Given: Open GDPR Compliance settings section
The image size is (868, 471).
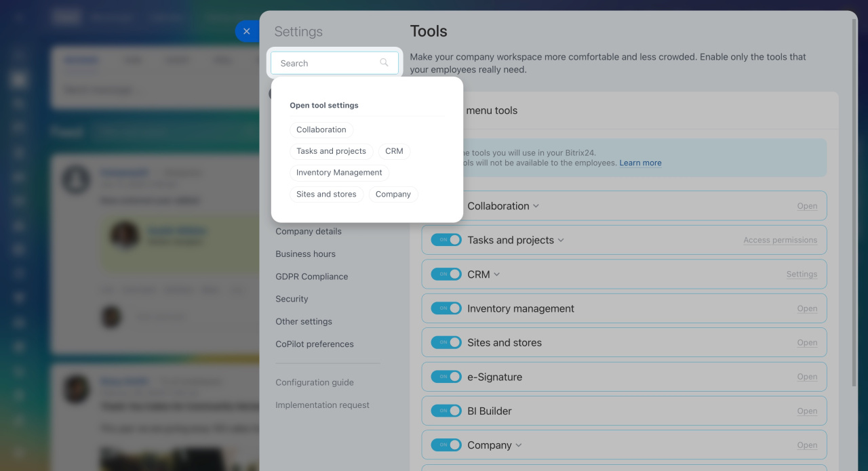Looking at the screenshot, I should point(311,277).
